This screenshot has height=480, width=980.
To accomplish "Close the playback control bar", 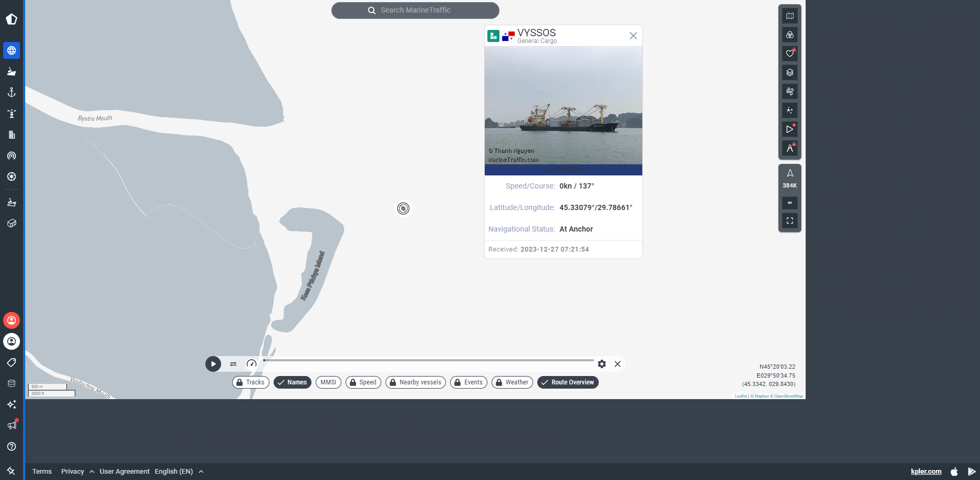I will (x=618, y=364).
